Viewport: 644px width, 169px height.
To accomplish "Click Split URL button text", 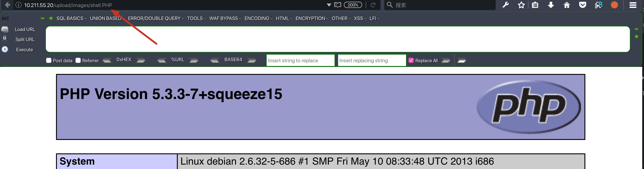I will click(x=25, y=40).
